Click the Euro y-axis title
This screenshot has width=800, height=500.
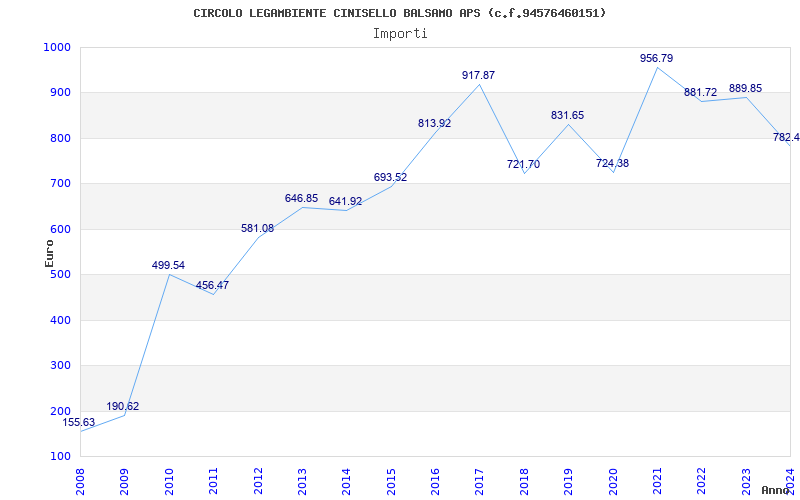pyautogui.click(x=49, y=253)
